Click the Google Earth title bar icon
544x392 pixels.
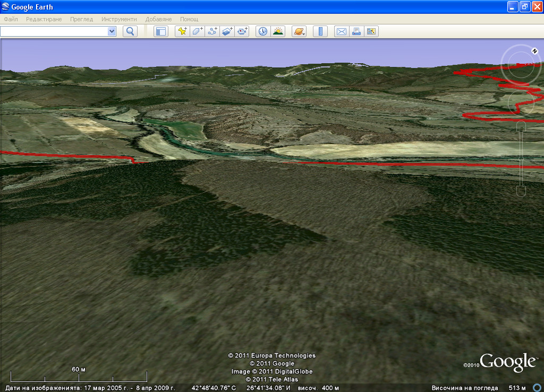click(5, 6)
